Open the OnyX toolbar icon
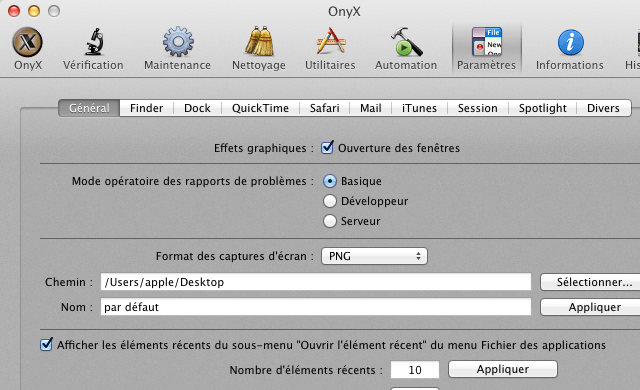Viewport: 640px width, 390px height. (x=27, y=42)
